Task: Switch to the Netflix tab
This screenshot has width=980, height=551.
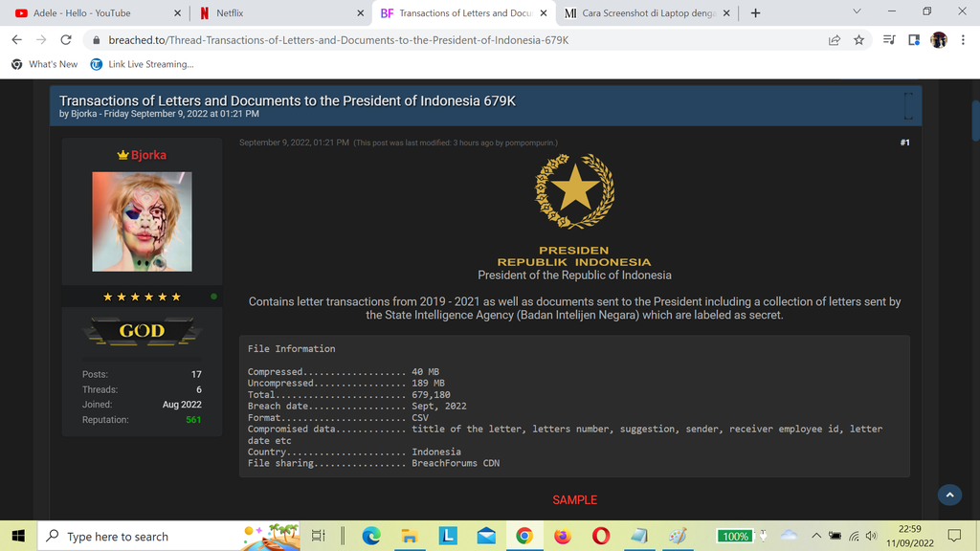Action: [278, 13]
